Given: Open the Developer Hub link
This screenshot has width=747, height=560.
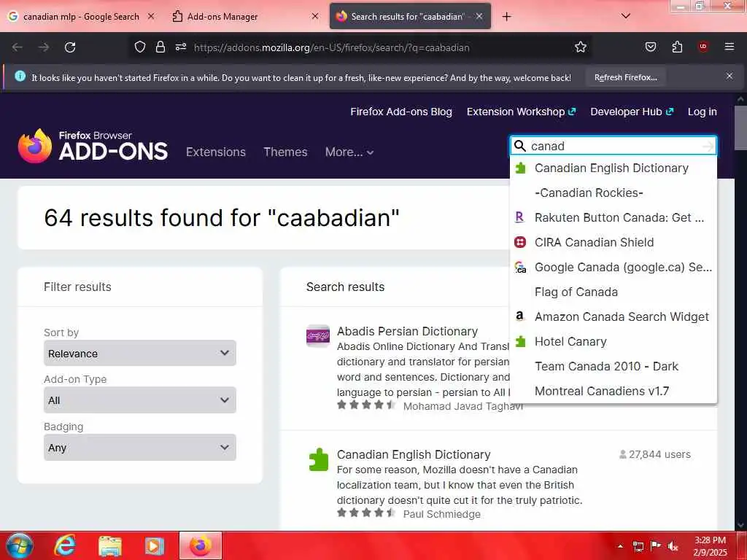Looking at the screenshot, I should (x=632, y=112).
